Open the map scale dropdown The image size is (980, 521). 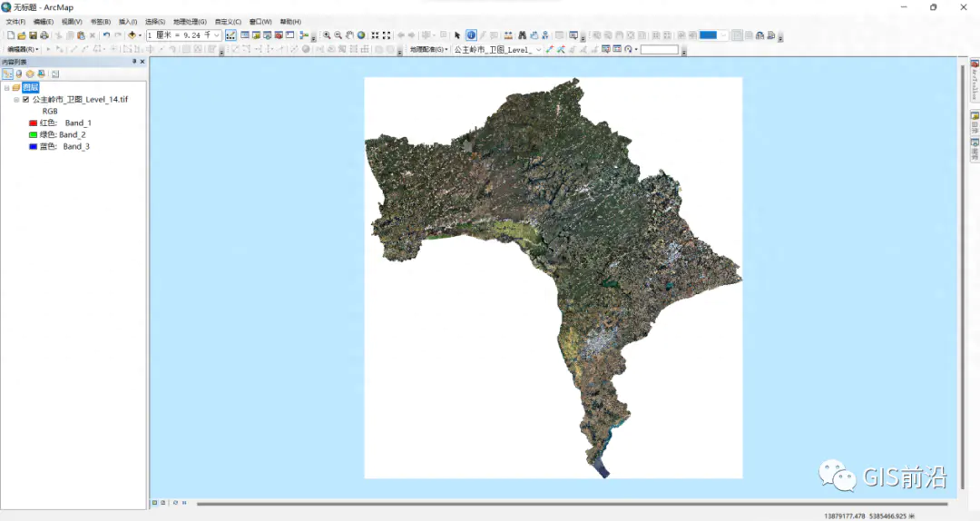pos(217,35)
